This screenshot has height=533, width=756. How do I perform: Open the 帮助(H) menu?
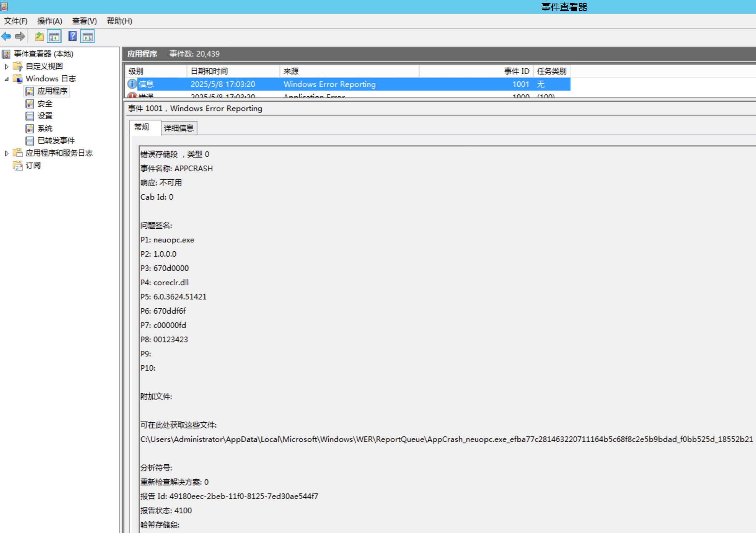point(119,21)
